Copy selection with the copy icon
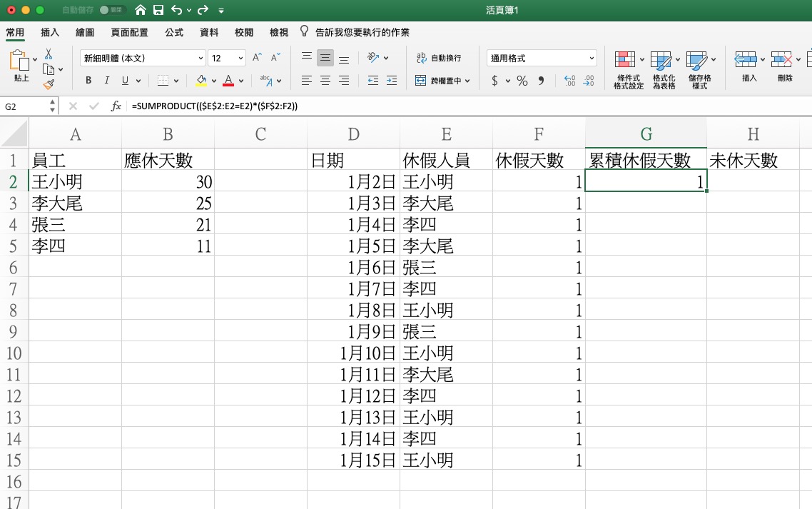The image size is (812, 509). (49, 69)
